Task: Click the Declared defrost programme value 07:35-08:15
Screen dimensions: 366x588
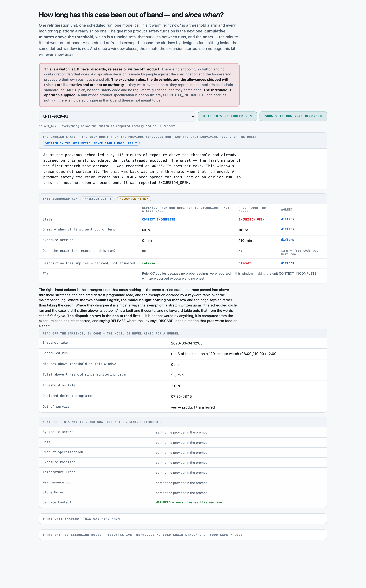Action: (181, 396)
